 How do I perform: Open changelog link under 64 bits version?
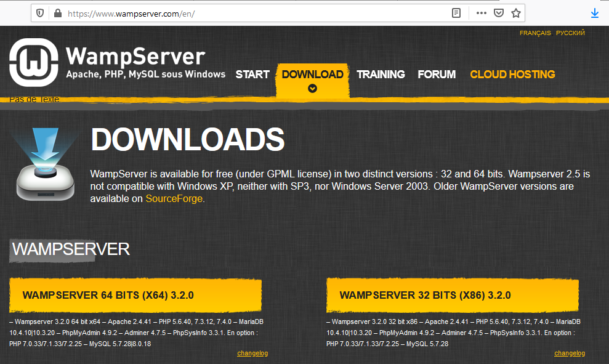point(252,353)
